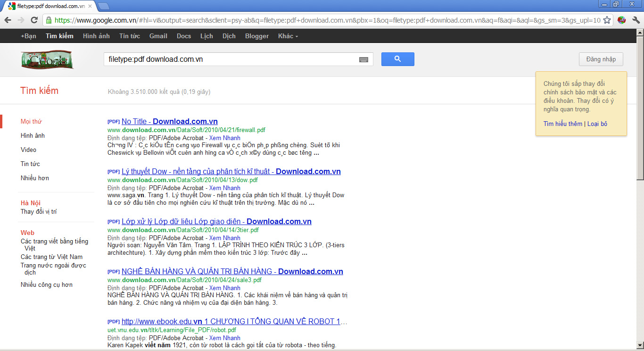Viewport: 644px width, 351px height.
Task: Click Xem Nhanh for robot.pdf result
Action: (x=225, y=338)
